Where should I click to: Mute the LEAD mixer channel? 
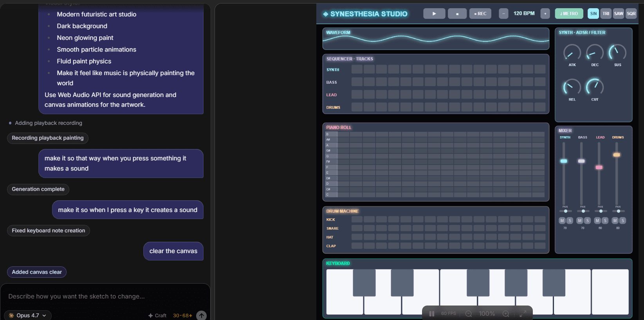597,221
